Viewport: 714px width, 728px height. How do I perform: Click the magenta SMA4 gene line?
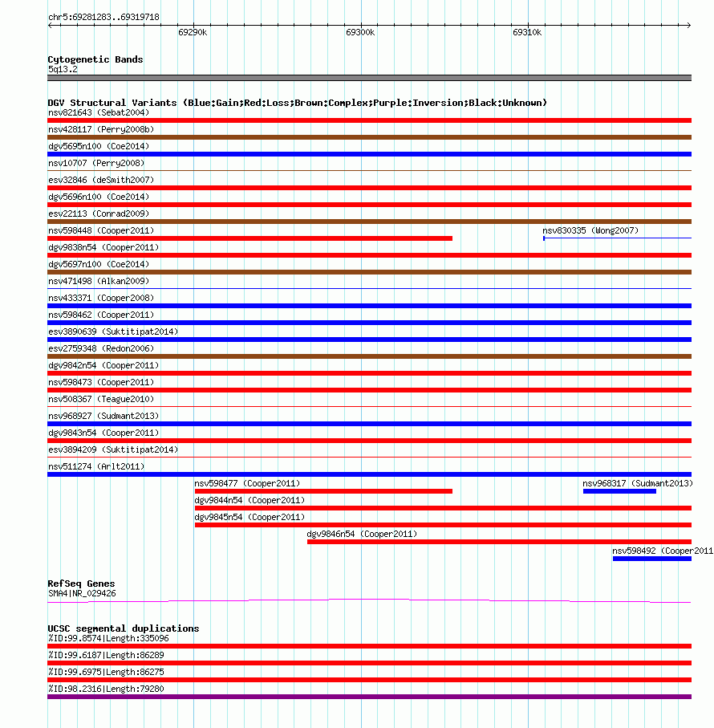369,601
